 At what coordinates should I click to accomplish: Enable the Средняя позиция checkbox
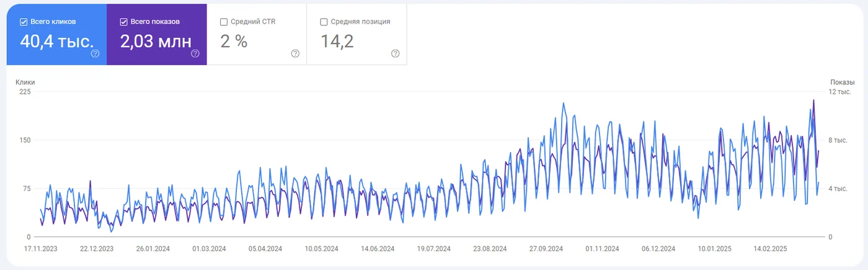pyautogui.click(x=324, y=22)
